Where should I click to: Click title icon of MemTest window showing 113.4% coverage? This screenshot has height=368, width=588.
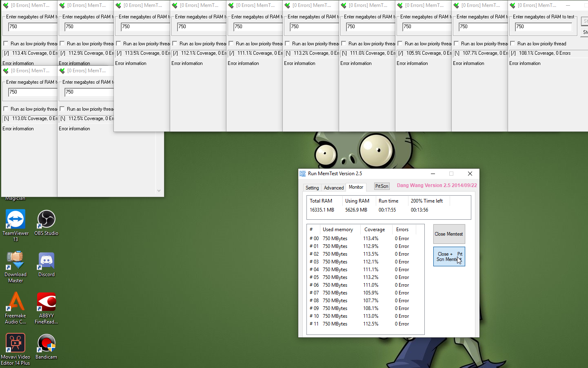6,5
